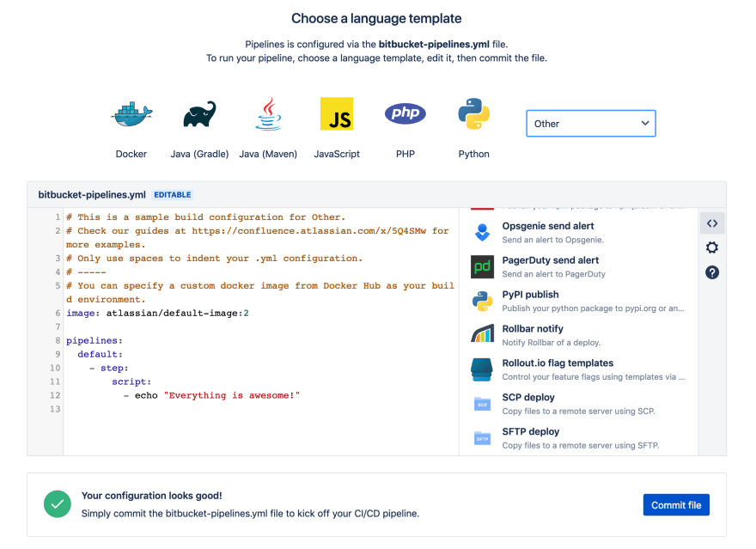The height and width of the screenshot is (549, 756).
Task: Click empty line 13 in editor
Action: (260, 409)
